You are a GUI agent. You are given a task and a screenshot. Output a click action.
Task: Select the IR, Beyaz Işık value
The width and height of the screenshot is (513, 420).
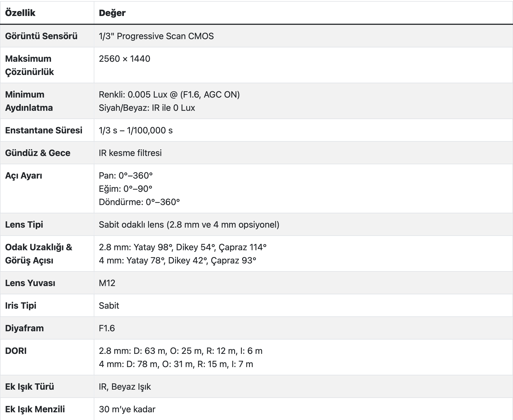[x=125, y=387]
